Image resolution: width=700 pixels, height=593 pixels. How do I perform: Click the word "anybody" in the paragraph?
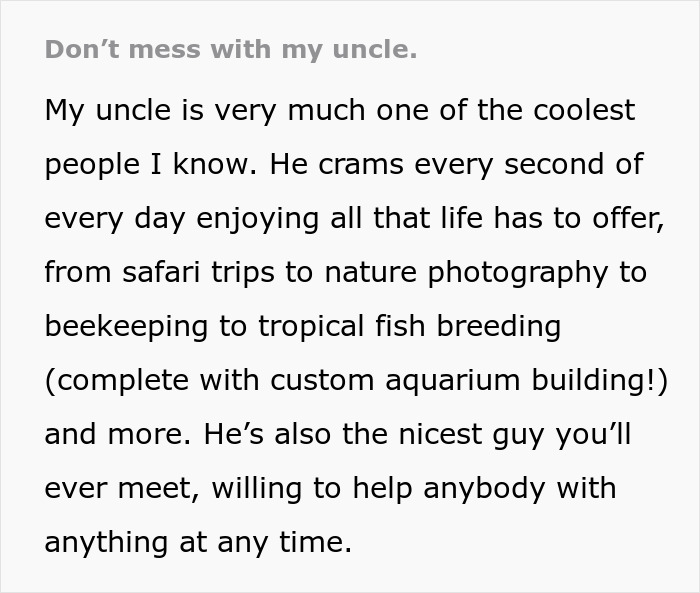[x=484, y=489]
